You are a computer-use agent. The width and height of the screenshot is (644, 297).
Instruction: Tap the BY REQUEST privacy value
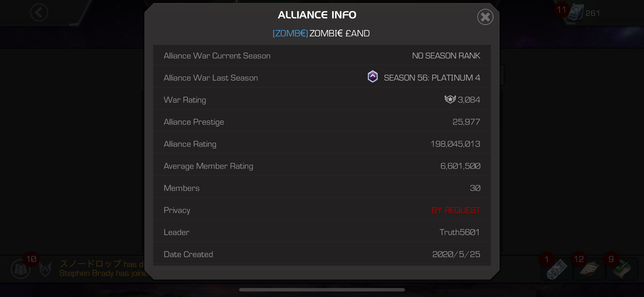456,210
